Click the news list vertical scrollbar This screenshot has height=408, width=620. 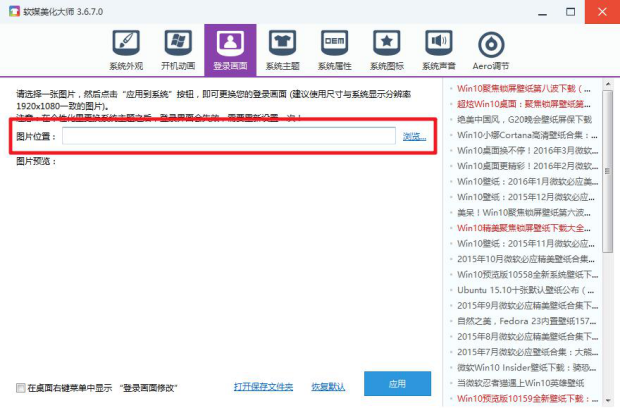click(x=606, y=200)
